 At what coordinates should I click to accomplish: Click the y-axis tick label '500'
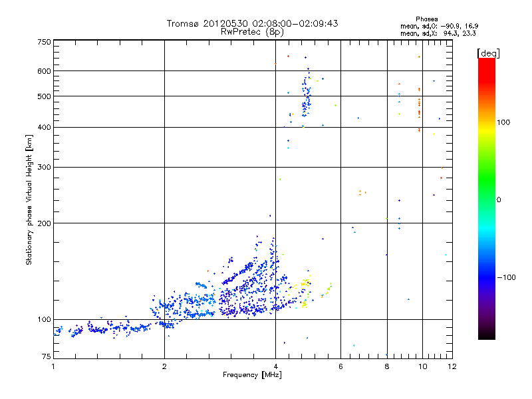tap(45, 96)
